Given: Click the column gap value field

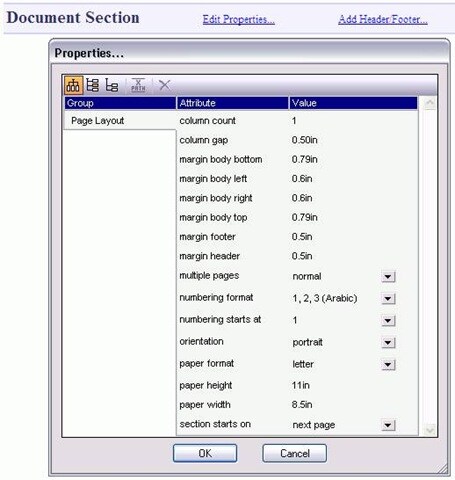Looking at the screenshot, I should 353,140.
